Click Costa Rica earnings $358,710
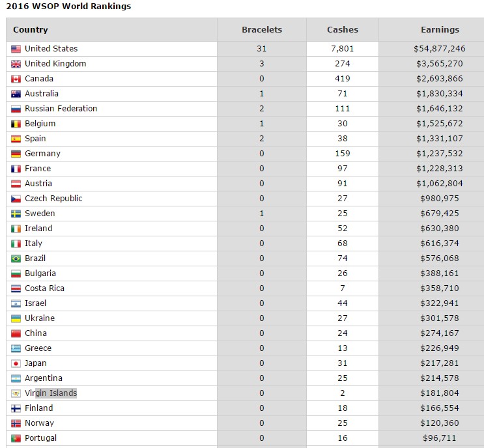The height and width of the screenshot is (448, 484). point(440,288)
